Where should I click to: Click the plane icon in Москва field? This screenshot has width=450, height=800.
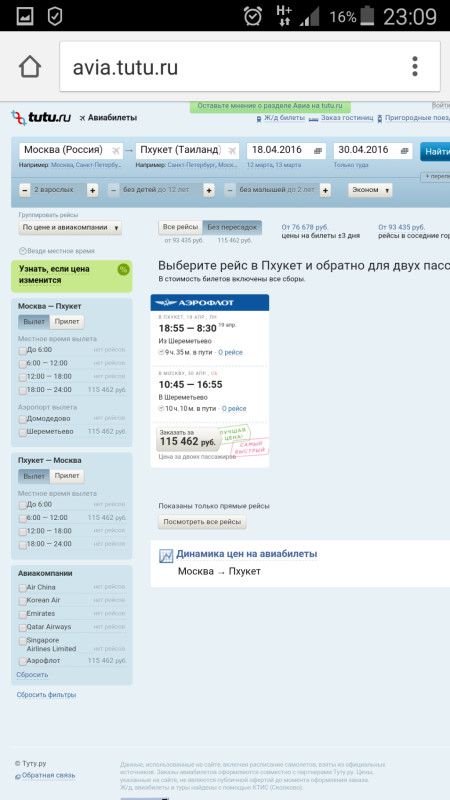pos(116,151)
